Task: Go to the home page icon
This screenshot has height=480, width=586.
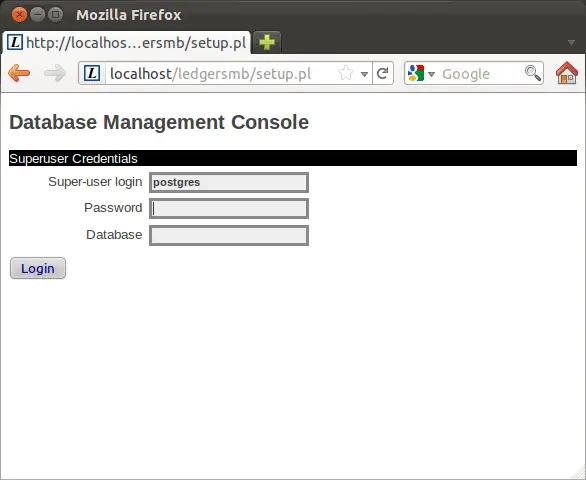Action: [x=567, y=73]
